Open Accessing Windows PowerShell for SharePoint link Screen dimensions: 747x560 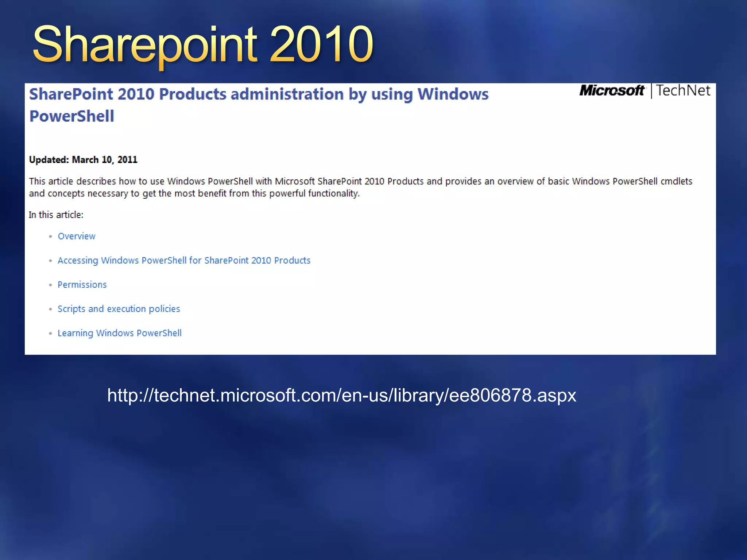(x=184, y=261)
